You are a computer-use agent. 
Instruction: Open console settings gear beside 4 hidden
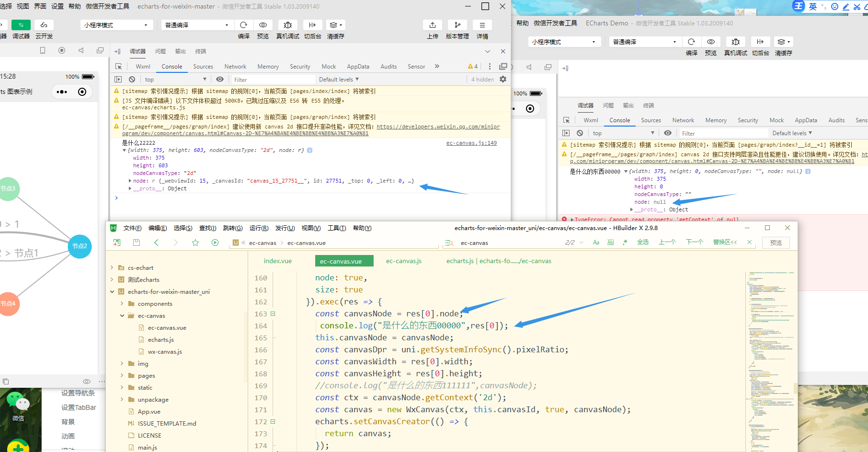click(x=503, y=79)
